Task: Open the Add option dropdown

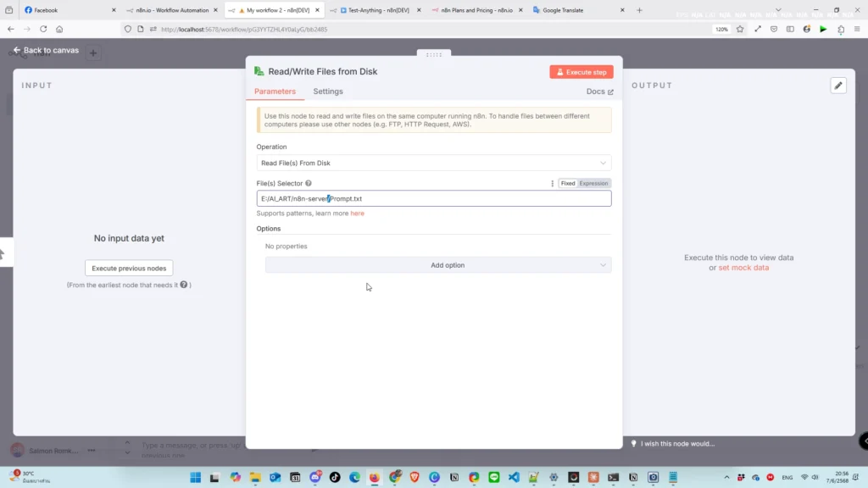Action: click(x=437, y=265)
